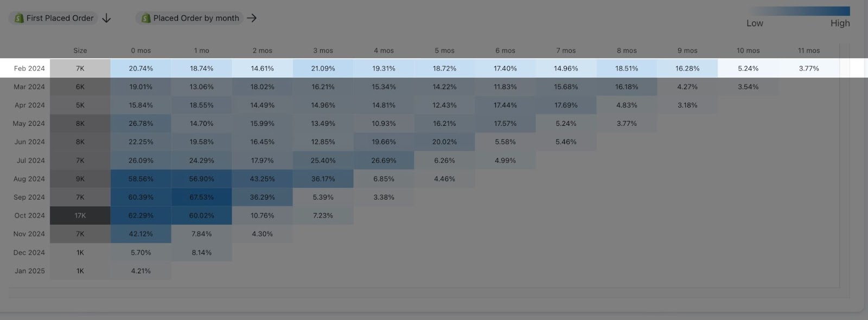Select the 20.74% cell in Feb 2024
The height and width of the screenshot is (320, 868).
(141, 68)
